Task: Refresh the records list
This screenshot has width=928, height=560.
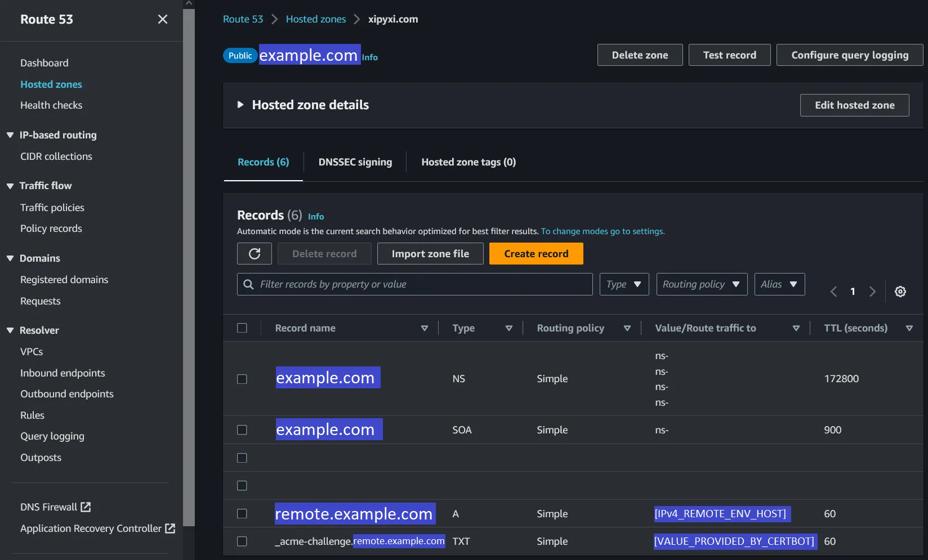Action: pyautogui.click(x=255, y=254)
